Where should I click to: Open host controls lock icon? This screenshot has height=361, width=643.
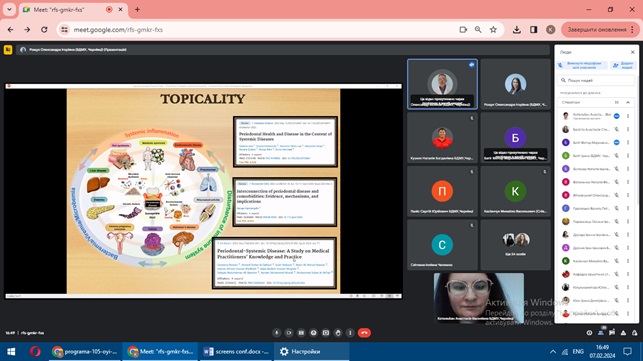pos(634,333)
